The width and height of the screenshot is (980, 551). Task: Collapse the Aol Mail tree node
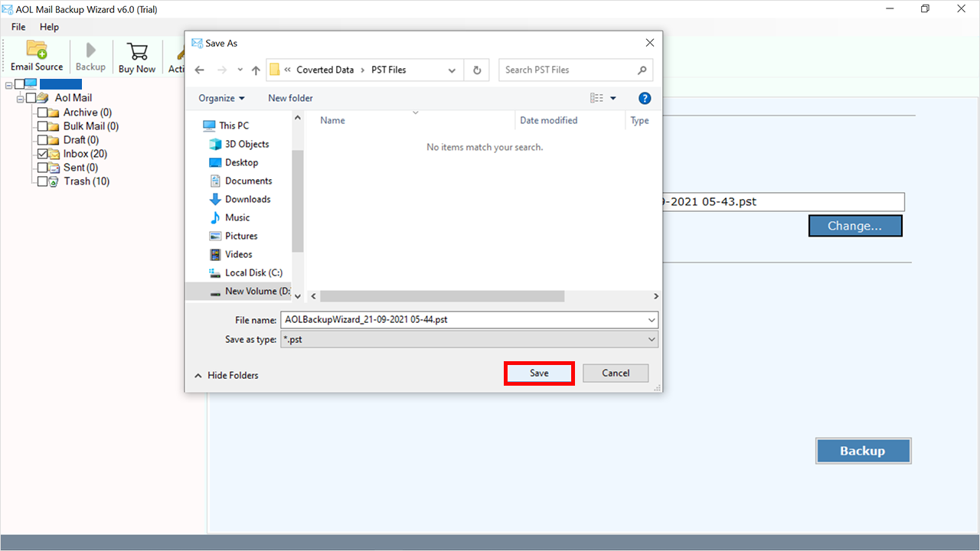coord(19,98)
